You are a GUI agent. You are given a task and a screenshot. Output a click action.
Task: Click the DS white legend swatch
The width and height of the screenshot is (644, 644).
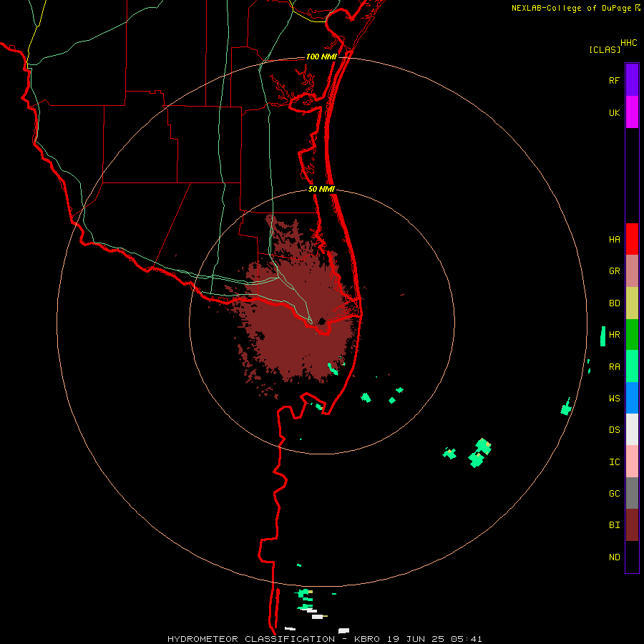tap(632, 429)
